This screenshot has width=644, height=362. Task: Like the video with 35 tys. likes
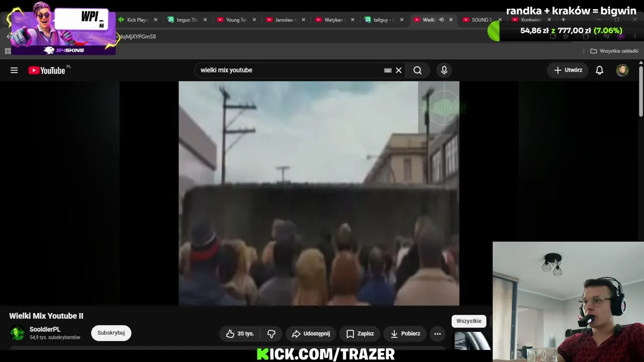(x=239, y=333)
